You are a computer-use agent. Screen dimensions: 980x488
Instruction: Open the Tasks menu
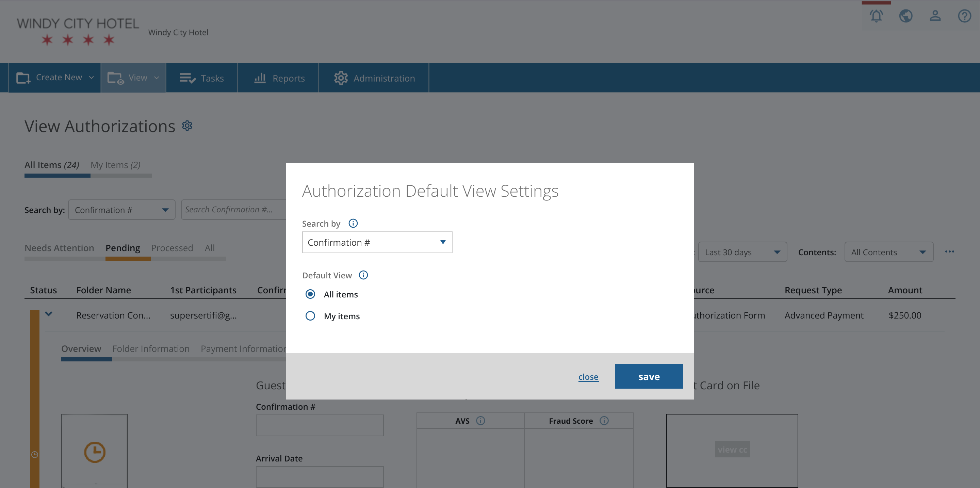click(202, 78)
